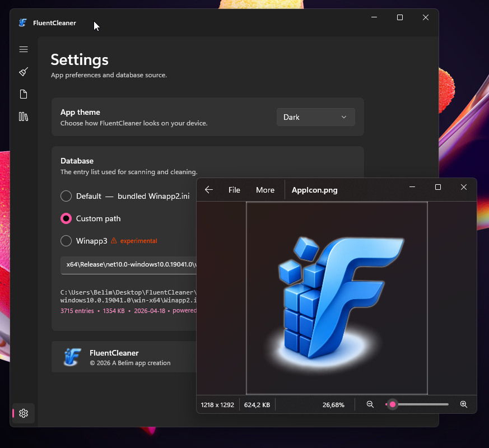The width and height of the screenshot is (489, 448).
Task: Click the 1354 KB database size text
Action: [x=114, y=311]
